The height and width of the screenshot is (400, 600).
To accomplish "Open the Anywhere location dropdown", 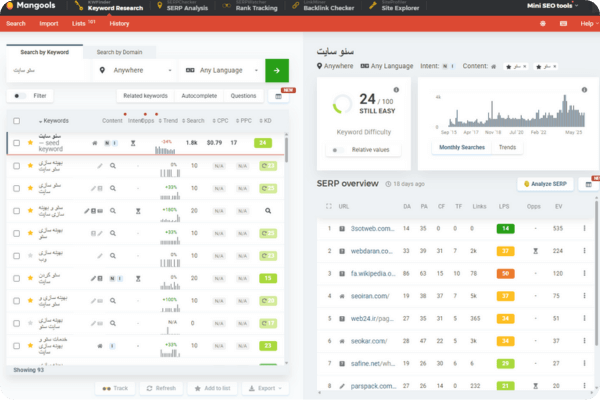I will (x=134, y=70).
